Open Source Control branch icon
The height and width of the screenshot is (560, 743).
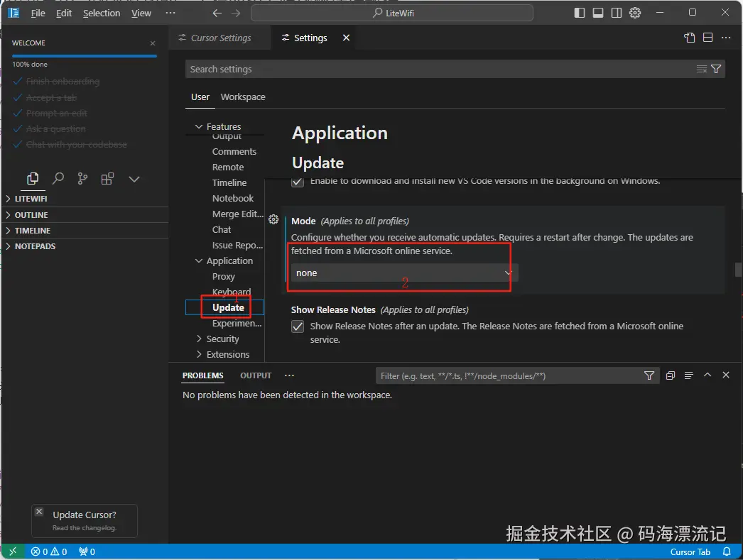coord(82,178)
